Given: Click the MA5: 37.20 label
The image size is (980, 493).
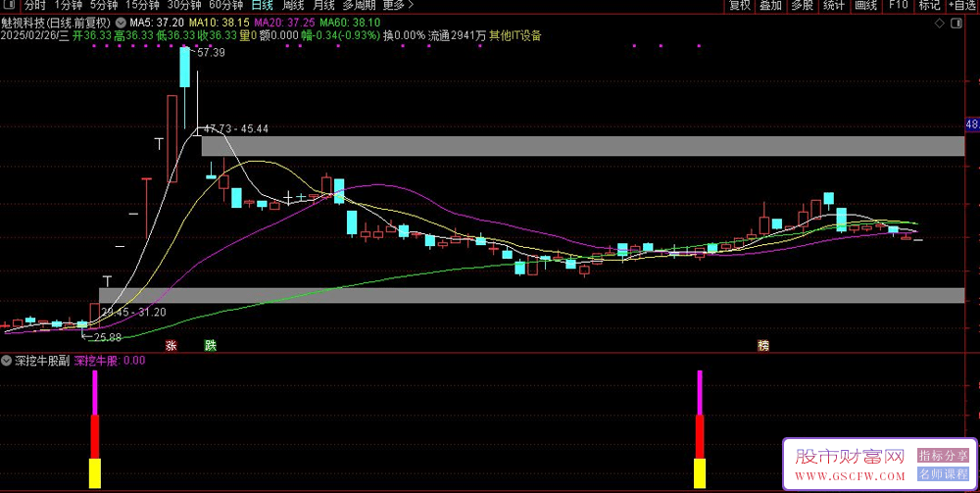Looking at the screenshot, I should pyautogui.click(x=155, y=25).
